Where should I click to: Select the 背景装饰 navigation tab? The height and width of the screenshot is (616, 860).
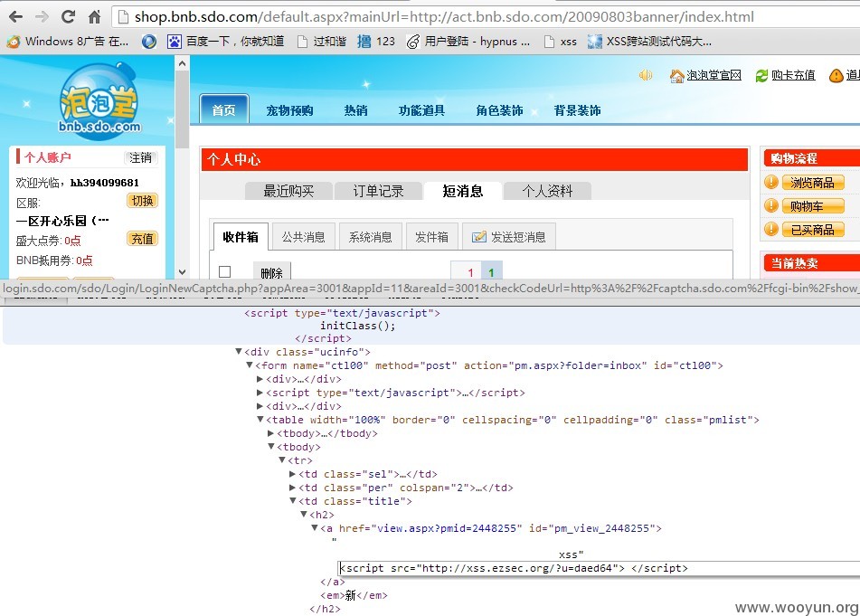pos(577,110)
